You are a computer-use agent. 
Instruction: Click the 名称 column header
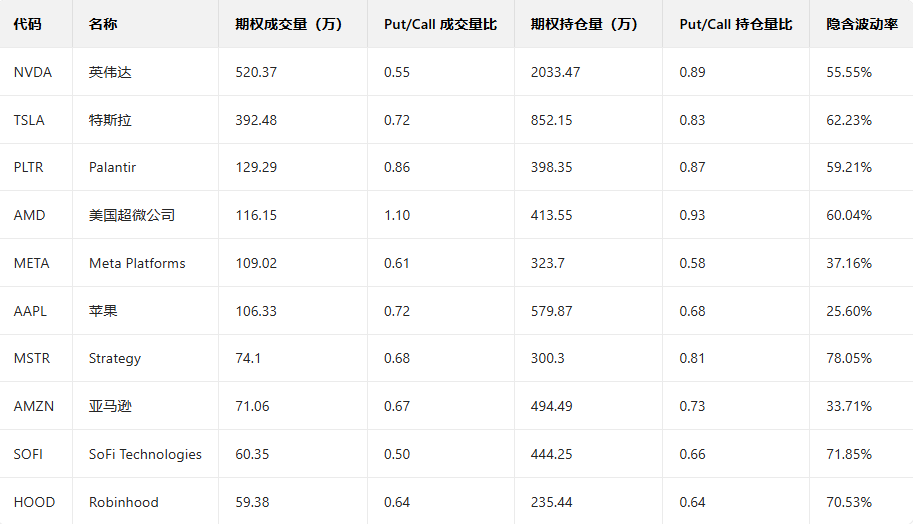[103, 24]
